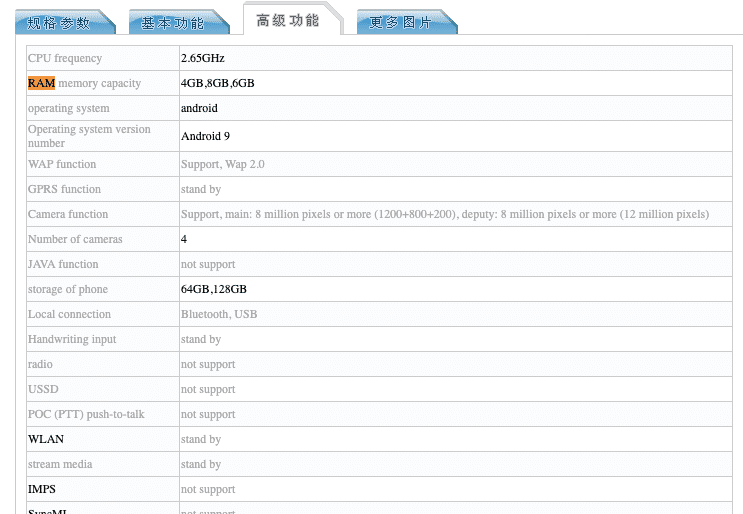Click the WAP function label
The width and height of the screenshot is (743, 514).
(x=62, y=164)
